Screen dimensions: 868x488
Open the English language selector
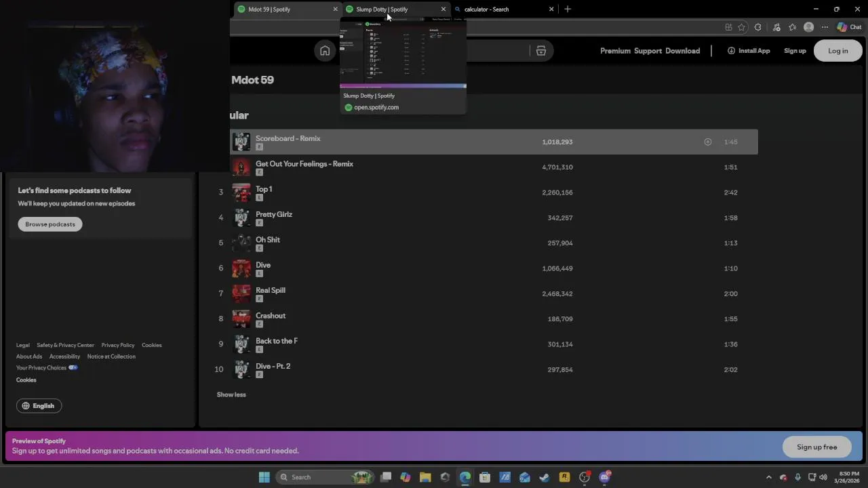coord(39,406)
